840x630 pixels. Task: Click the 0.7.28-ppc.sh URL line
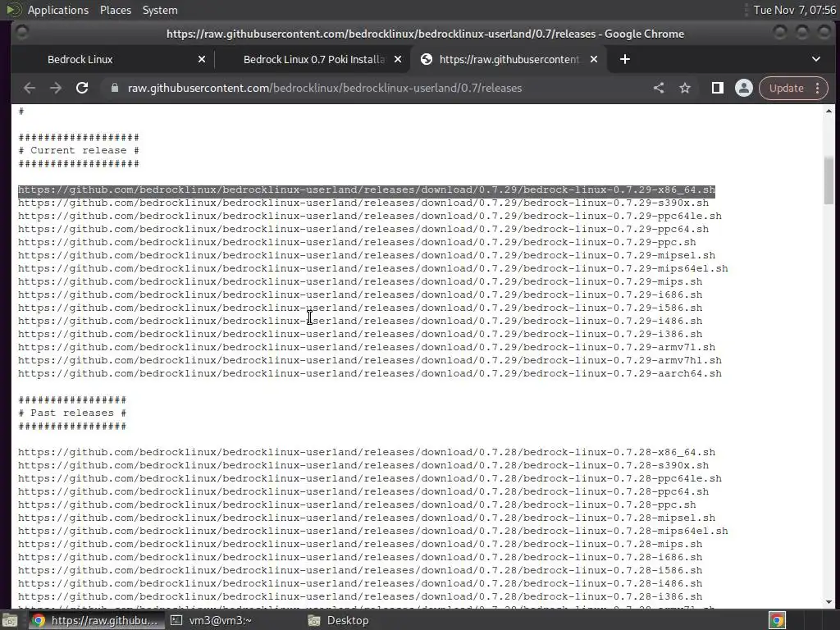point(357,505)
